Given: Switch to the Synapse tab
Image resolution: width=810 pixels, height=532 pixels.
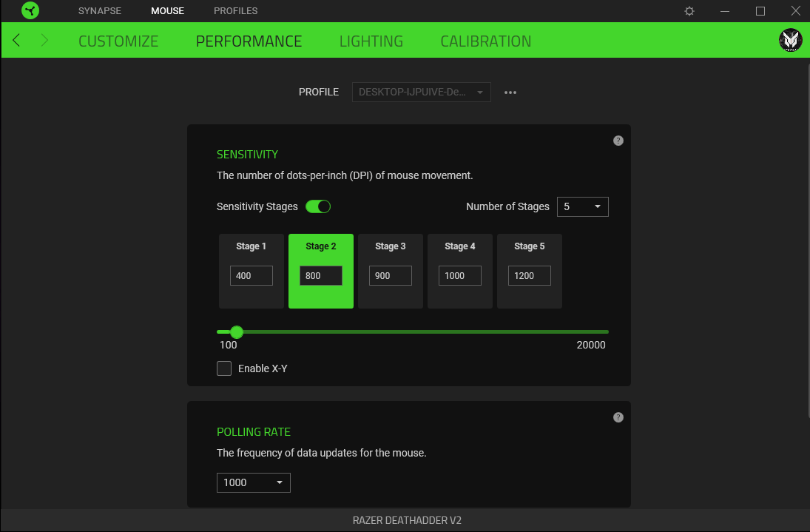Looking at the screenshot, I should pyautogui.click(x=100, y=11).
